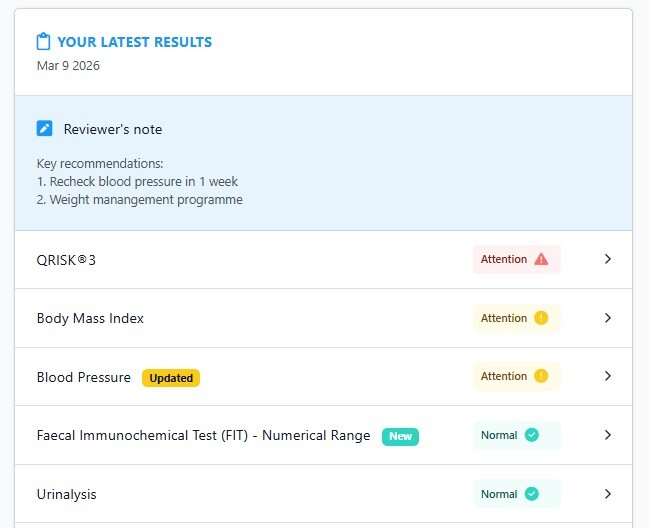Image resolution: width=649 pixels, height=528 pixels.
Task: Open the Faecal Immunochemical Test (FIT) label
Action: [203, 436]
